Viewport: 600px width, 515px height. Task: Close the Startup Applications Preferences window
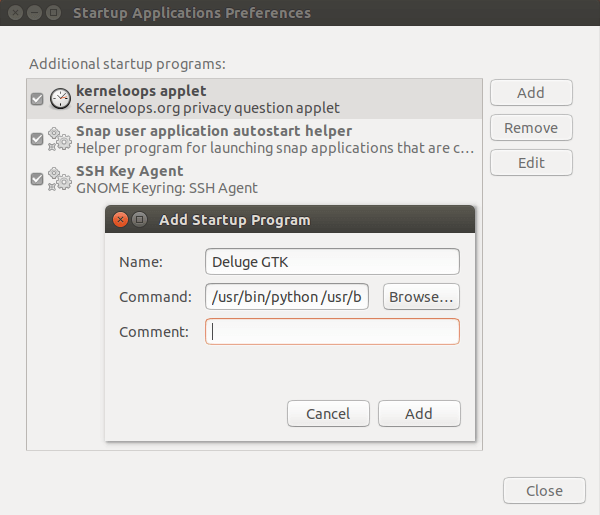16,14
